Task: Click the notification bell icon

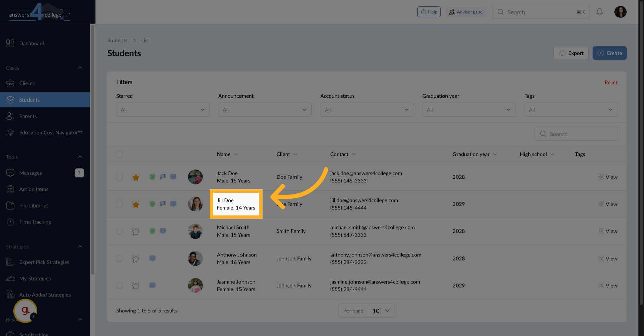Action: pyautogui.click(x=599, y=12)
